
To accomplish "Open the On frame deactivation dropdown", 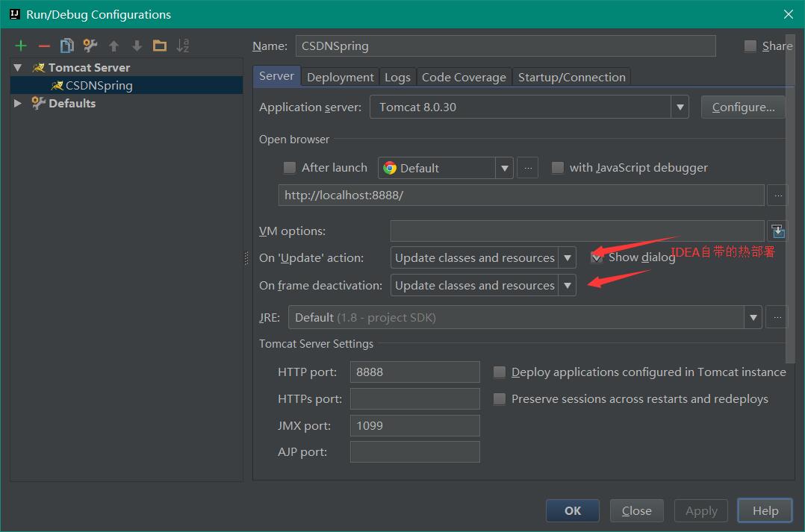I will (x=568, y=285).
